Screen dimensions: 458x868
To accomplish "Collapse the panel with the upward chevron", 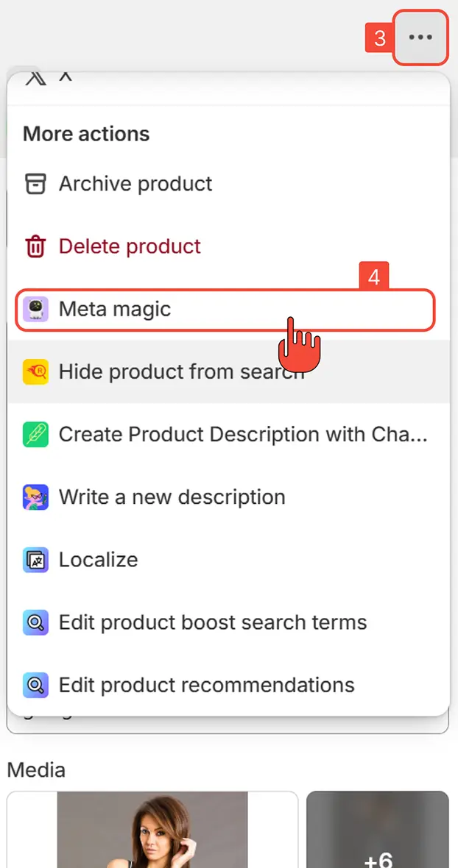I will click(66, 77).
